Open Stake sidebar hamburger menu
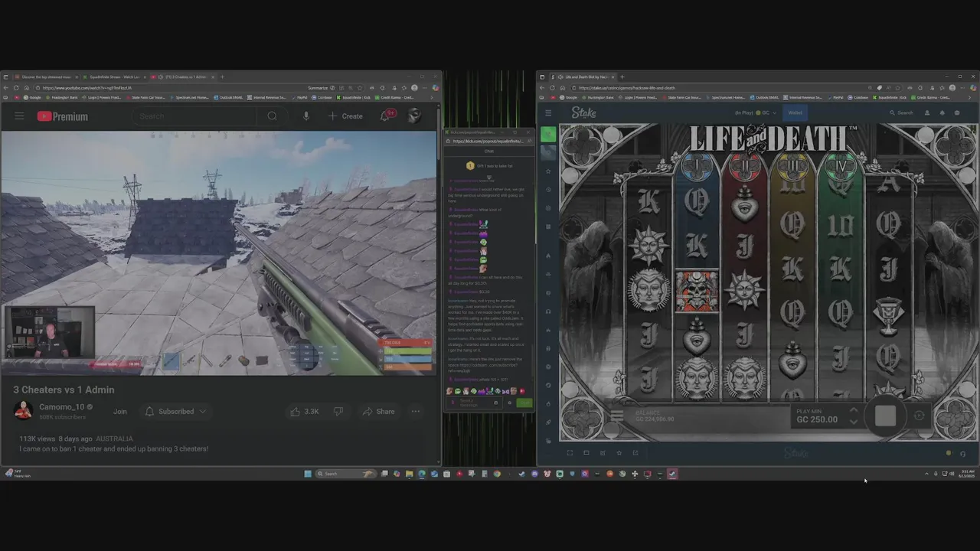Viewport: 980px width, 551px height. [x=548, y=112]
